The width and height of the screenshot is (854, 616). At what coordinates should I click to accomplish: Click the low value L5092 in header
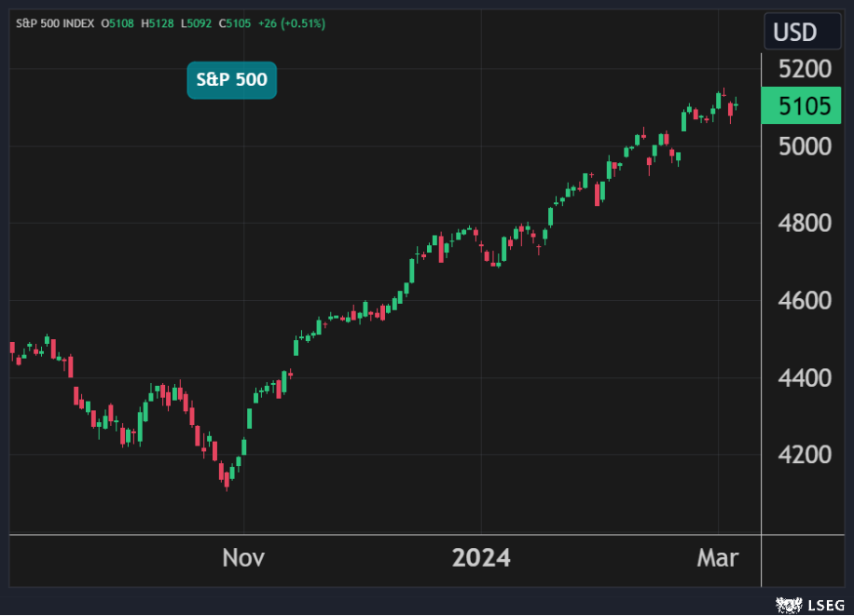(x=196, y=23)
